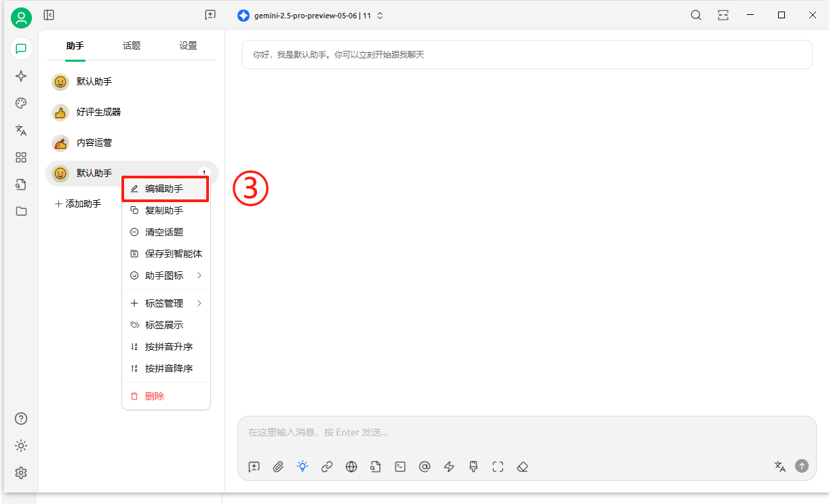Click the trash icon beside 删除
Viewport: 829px width, 504px height.
[x=134, y=396]
